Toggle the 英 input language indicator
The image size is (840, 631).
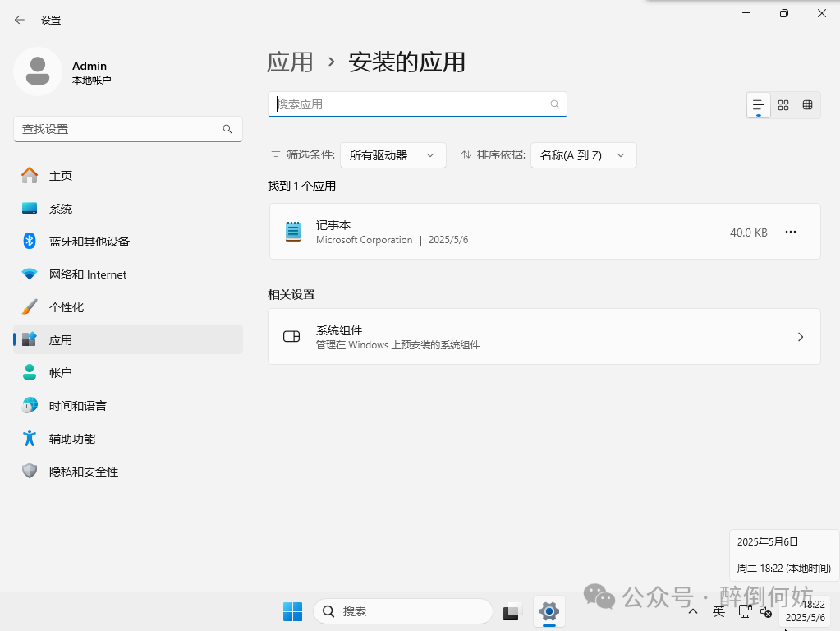pos(718,611)
